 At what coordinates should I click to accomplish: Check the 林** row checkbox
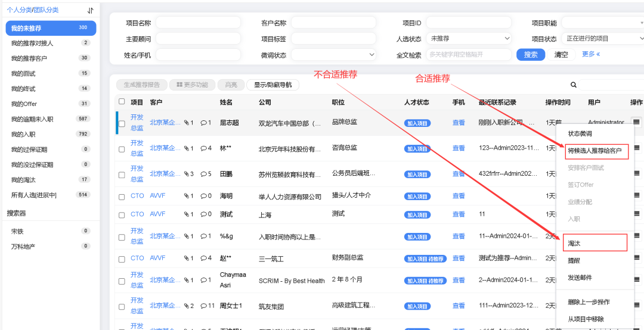122,150
